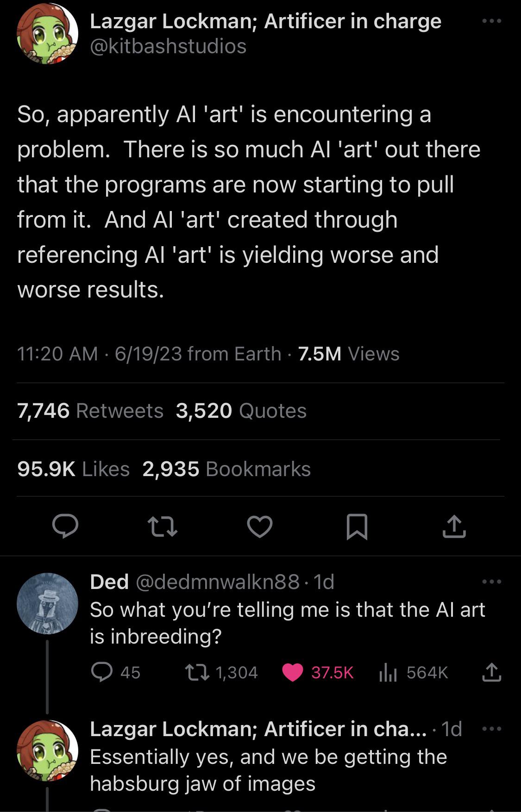Reply to the main tweet

[x=65, y=526]
